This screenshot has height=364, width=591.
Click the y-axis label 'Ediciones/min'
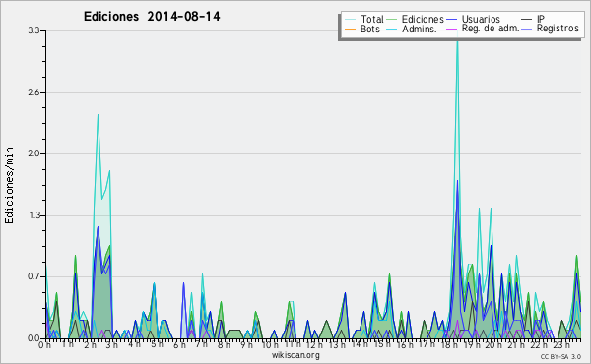[9, 185]
